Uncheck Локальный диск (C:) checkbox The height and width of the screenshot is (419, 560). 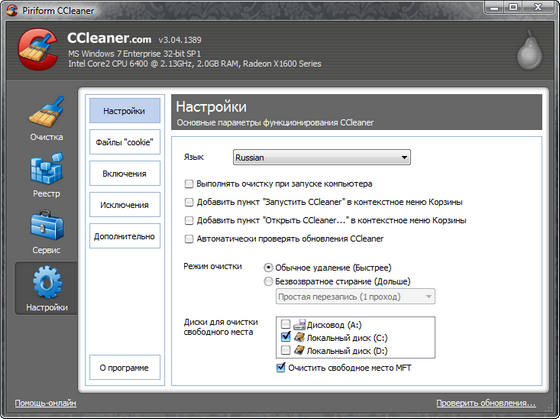tap(285, 336)
